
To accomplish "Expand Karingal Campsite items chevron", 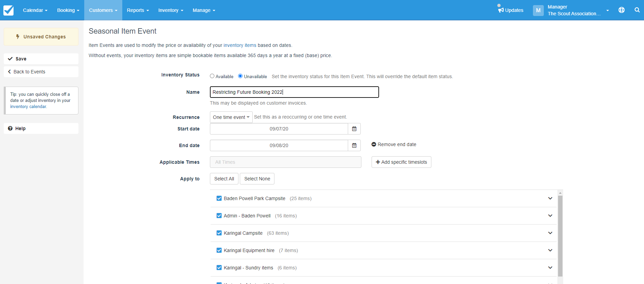I will (x=550, y=233).
